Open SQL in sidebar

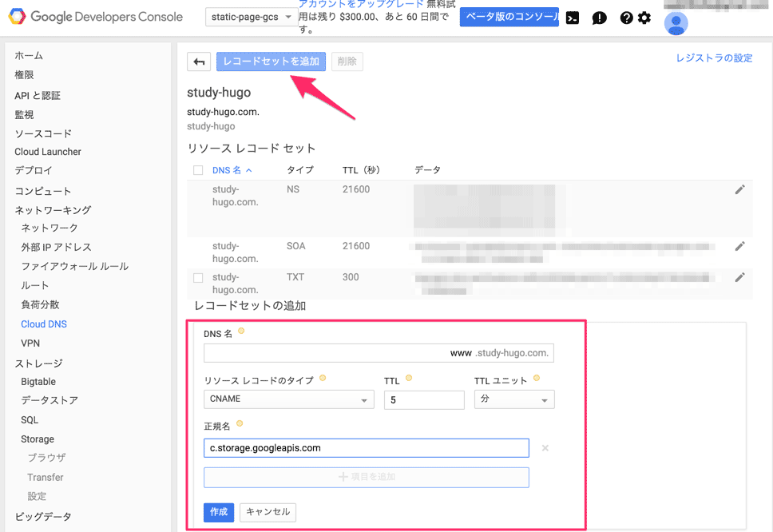[30, 420]
